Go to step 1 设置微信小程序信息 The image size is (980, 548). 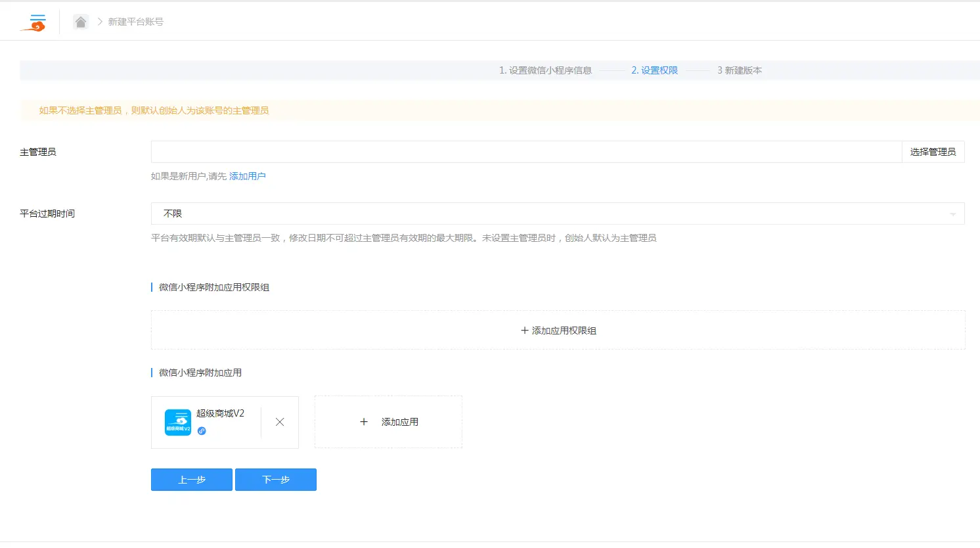coord(545,70)
